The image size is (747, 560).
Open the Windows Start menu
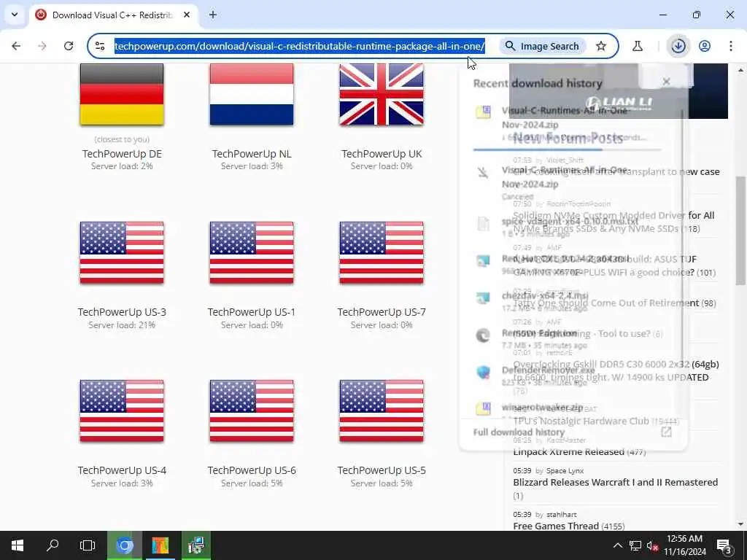click(18, 545)
